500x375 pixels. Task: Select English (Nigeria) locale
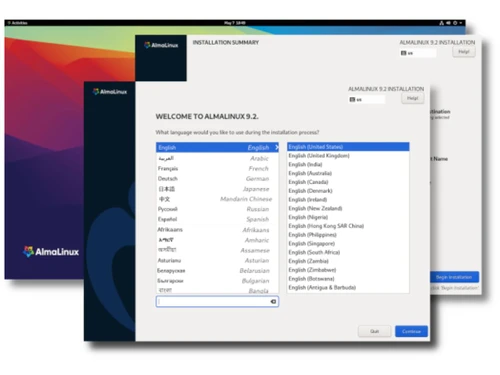(348, 217)
